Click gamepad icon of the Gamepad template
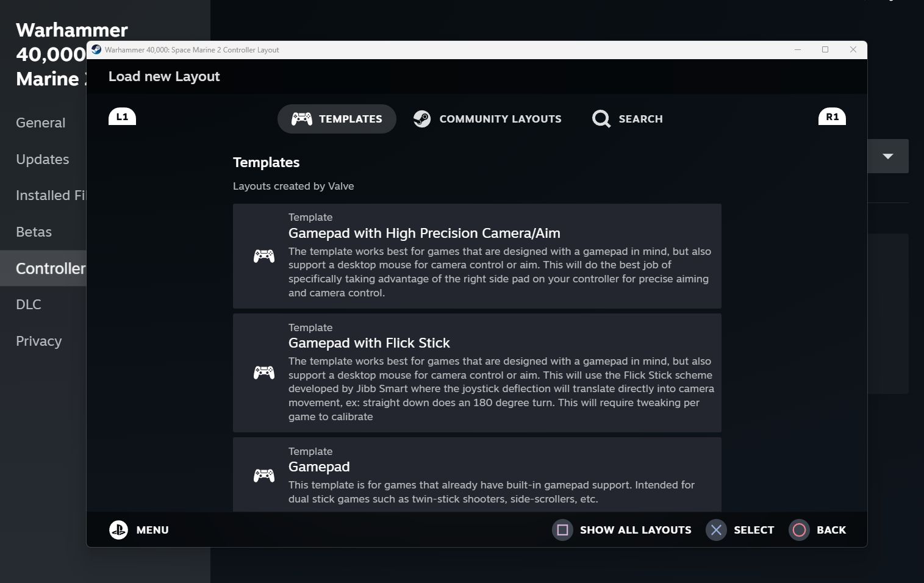This screenshot has width=924, height=583. [x=264, y=475]
